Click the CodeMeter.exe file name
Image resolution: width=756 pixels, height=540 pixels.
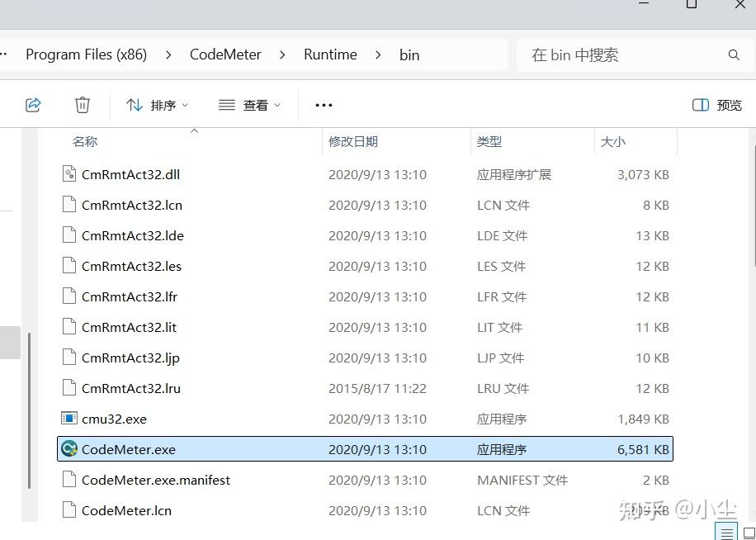(129, 449)
